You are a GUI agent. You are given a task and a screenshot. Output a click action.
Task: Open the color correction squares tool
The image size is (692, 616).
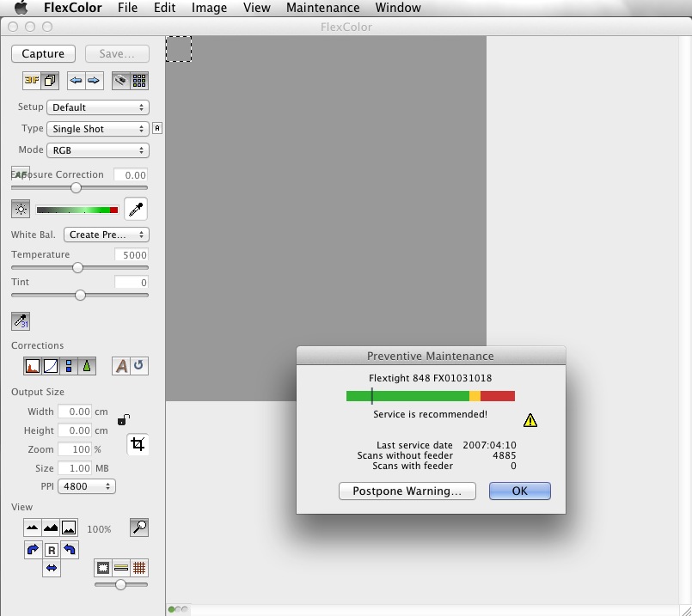[69, 366]
